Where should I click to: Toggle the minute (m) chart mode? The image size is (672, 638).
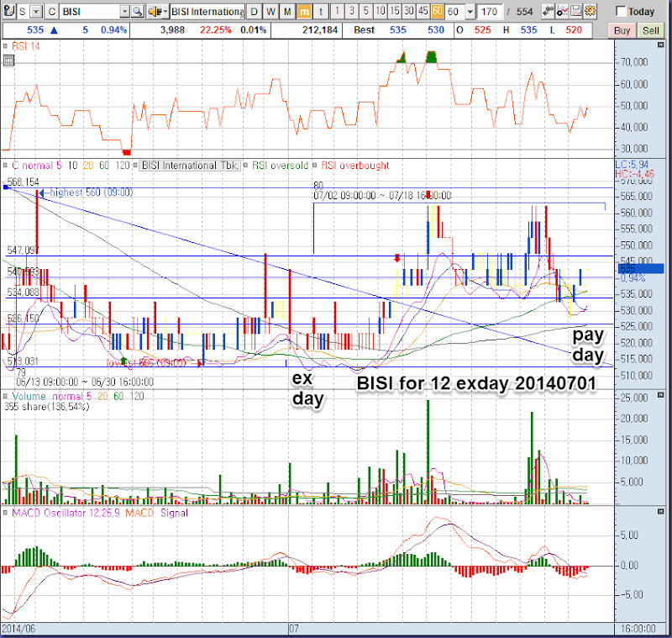[x=305, y=12]
